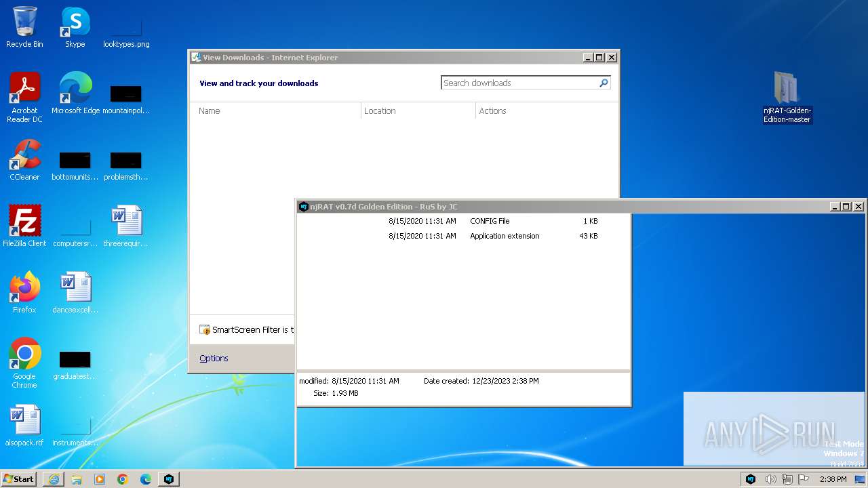Click the search magnifier in downloads
This screenshot has width=868, height=488.
[x=604, y=83]
